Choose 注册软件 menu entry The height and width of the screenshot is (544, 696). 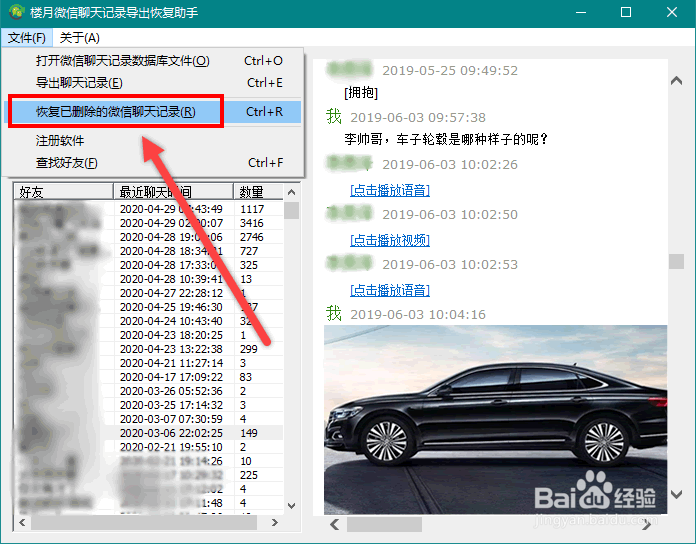point(153,141)
